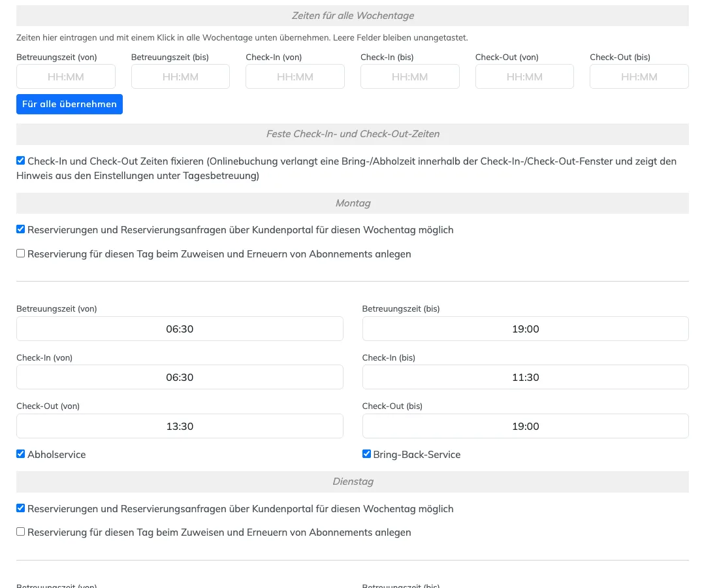Click the hint text "Zeiten hier eintragen…"
The image size is (702, 588).
coord(242,38)
